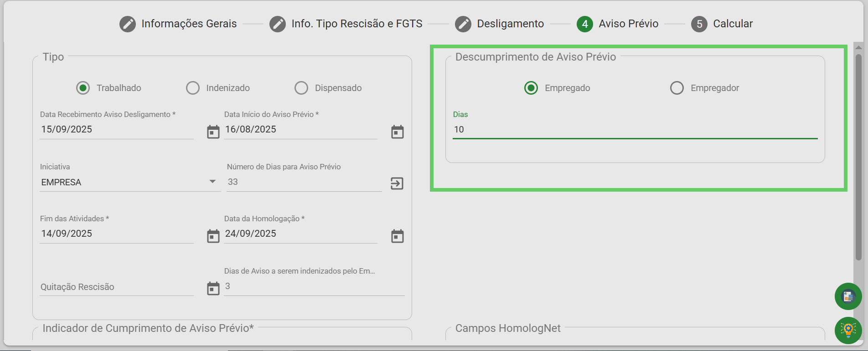Click the calculate days arrow icon beside 33
Screen dimensions: 868x351
tap(397, 183)
